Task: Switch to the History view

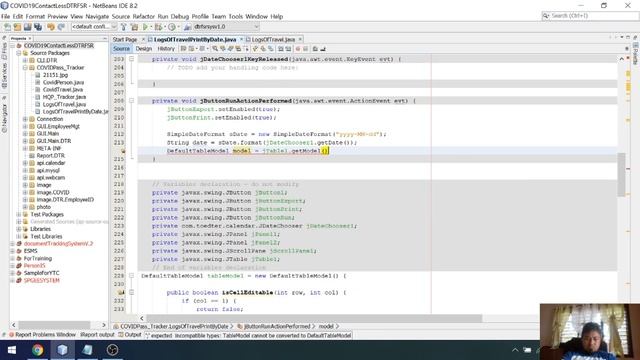Action: (x=166, y=49)
